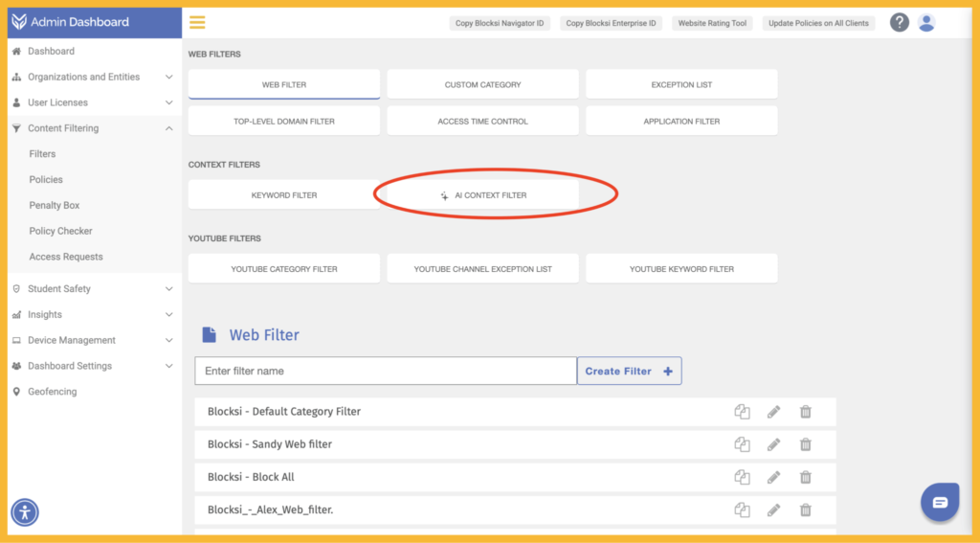Image resolution: width=980 pixels, height=543 pixels.
Task: Select the CUSTOM CATEGORY tab
Action: tap(482, 84)
